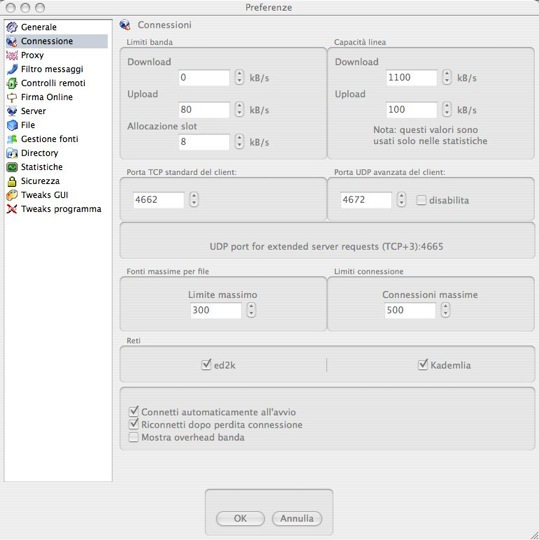
Task: Click the Tweaks programma icon
Action: point(12,209)
